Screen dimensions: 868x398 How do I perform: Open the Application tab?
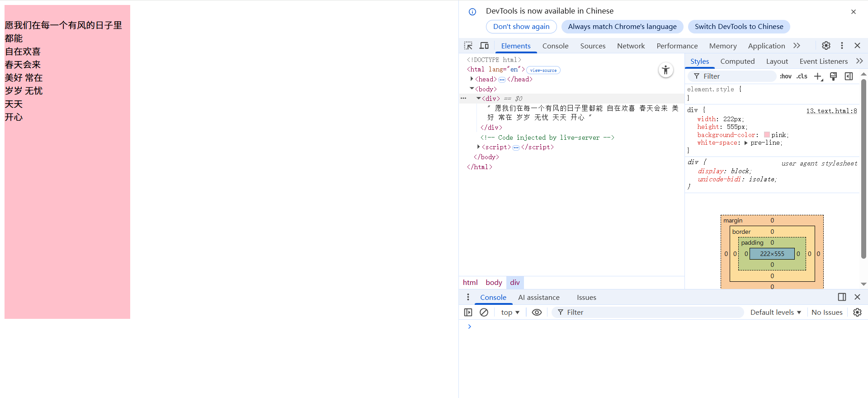click(x=766, y=46)
